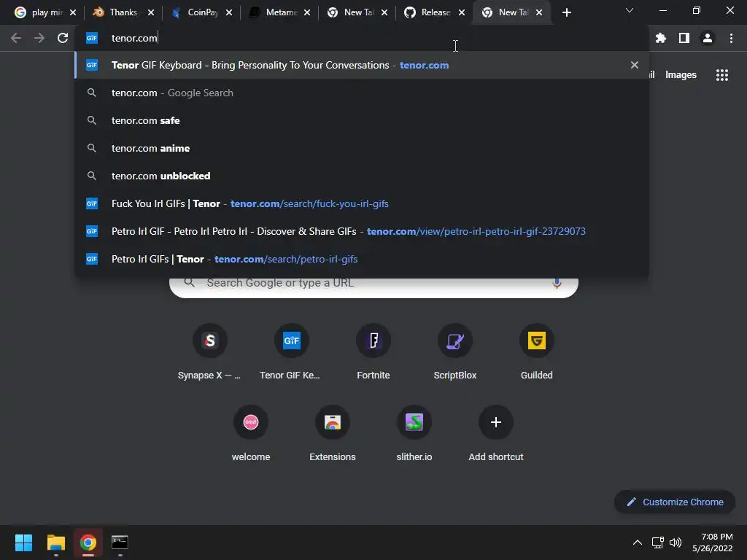Select the 'tenor.com unblocked' suggestion
The width and height of the screenshot is (747, 560).
pos(362,176)
